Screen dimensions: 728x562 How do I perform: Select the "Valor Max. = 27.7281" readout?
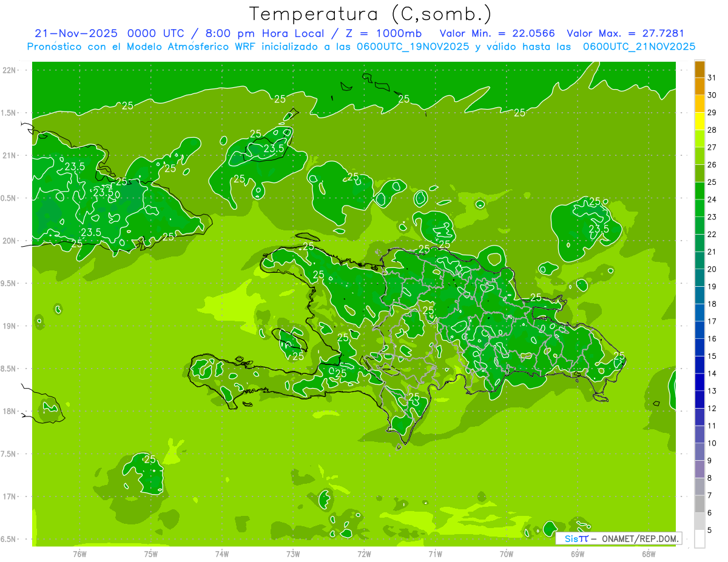tap(625, 33)
